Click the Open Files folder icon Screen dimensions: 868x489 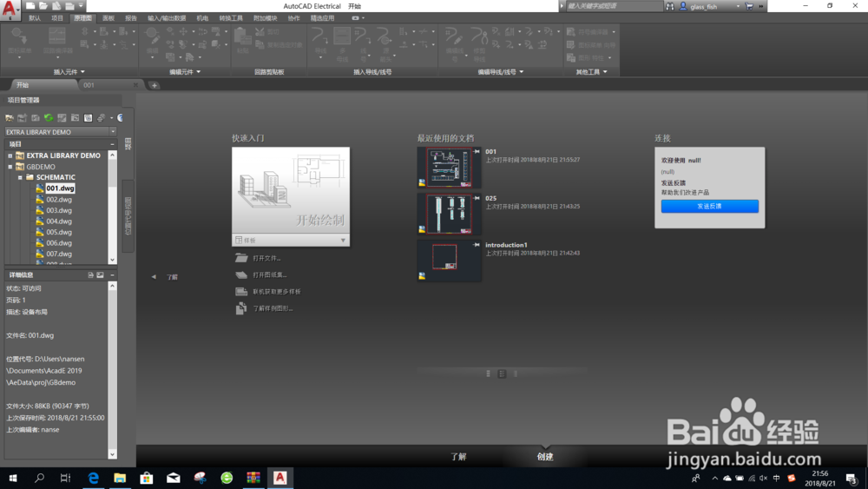[241, 258]
